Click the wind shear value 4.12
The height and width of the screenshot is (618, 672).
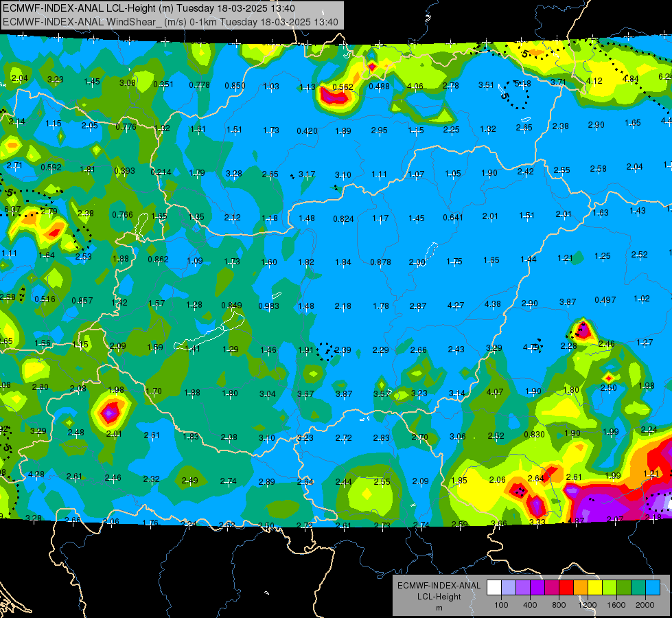tap(594, 80)
